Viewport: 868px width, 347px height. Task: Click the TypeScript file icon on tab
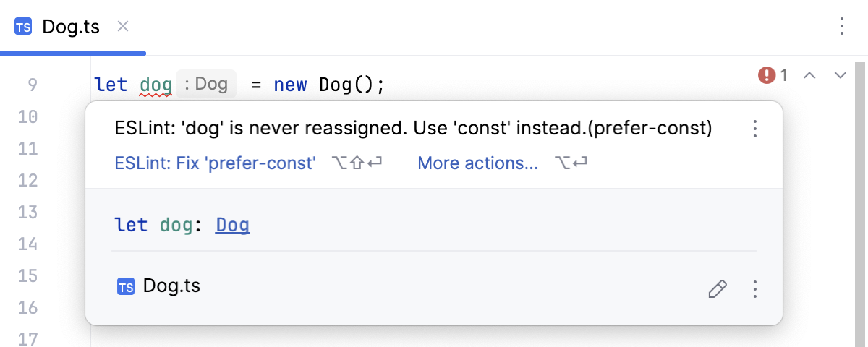(x=23, y=27)
